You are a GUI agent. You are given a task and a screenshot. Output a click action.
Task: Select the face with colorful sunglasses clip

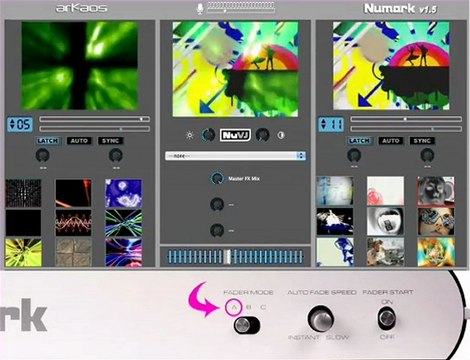[x=436, y=222]
